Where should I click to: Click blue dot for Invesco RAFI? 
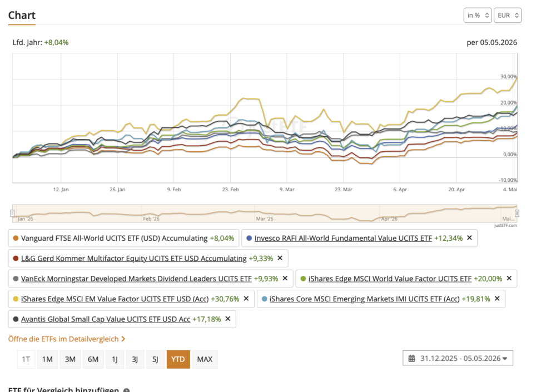249,239
